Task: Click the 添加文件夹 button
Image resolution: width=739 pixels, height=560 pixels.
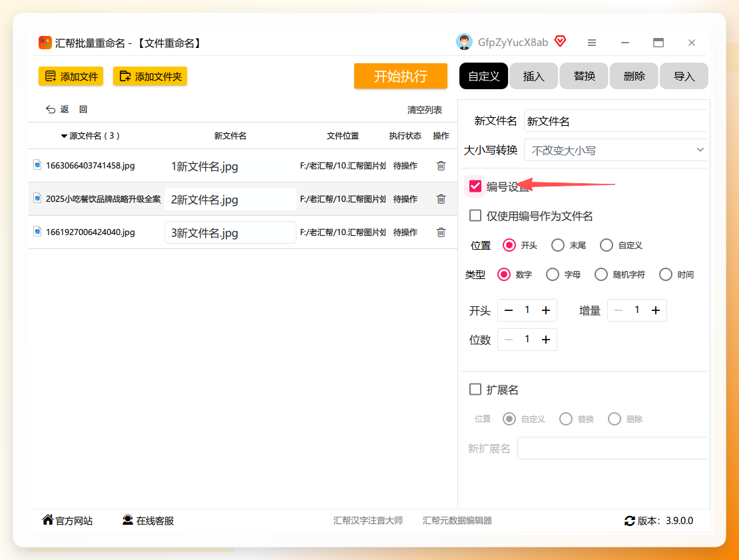Action: click(150, 77)
